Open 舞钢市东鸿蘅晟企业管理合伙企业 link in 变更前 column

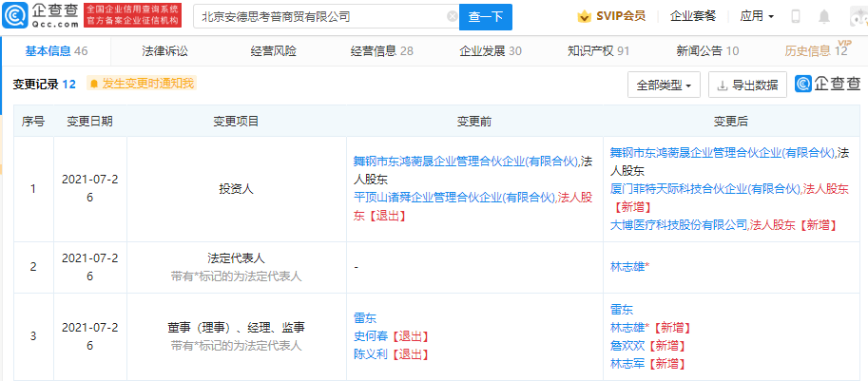point(466,162)
